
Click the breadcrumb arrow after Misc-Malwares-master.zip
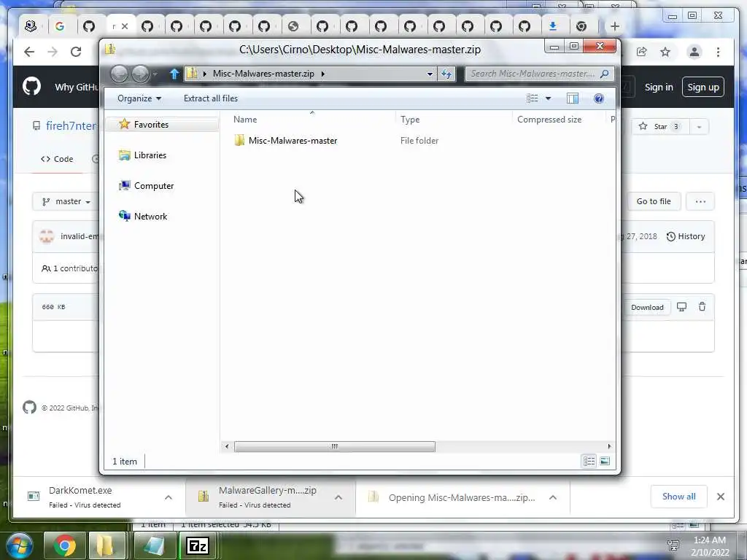click(323, 74)
